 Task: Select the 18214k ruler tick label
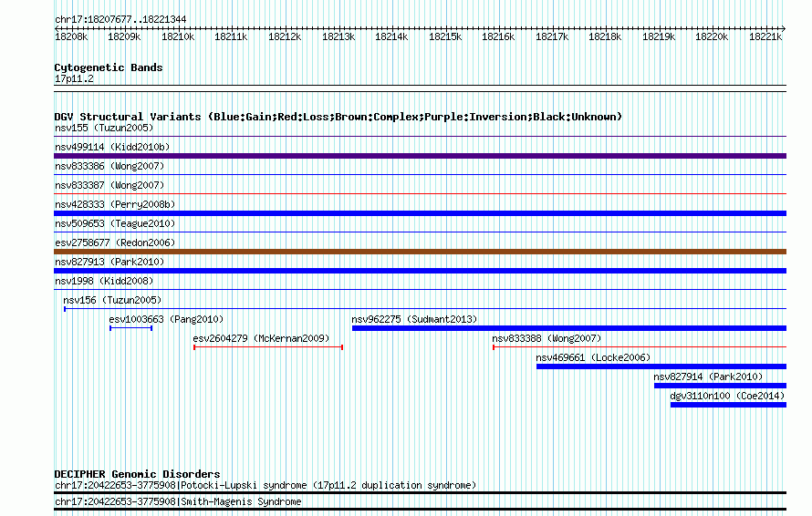point(391,36)
